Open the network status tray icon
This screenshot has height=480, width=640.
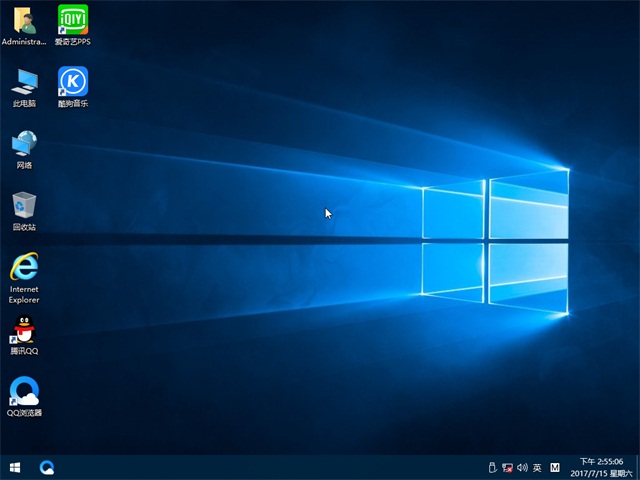point(507,467)
